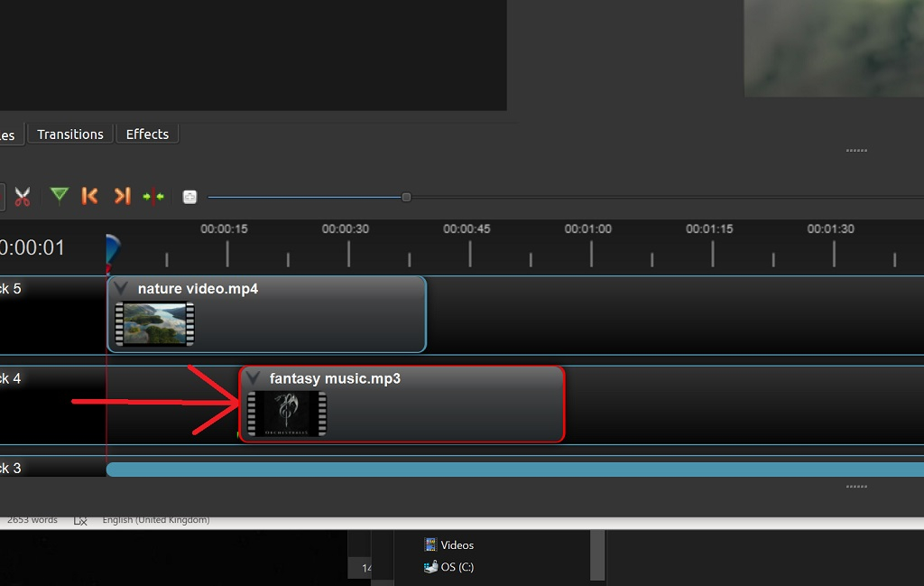Select the Razor scissors tool

[x=22, y=197]
